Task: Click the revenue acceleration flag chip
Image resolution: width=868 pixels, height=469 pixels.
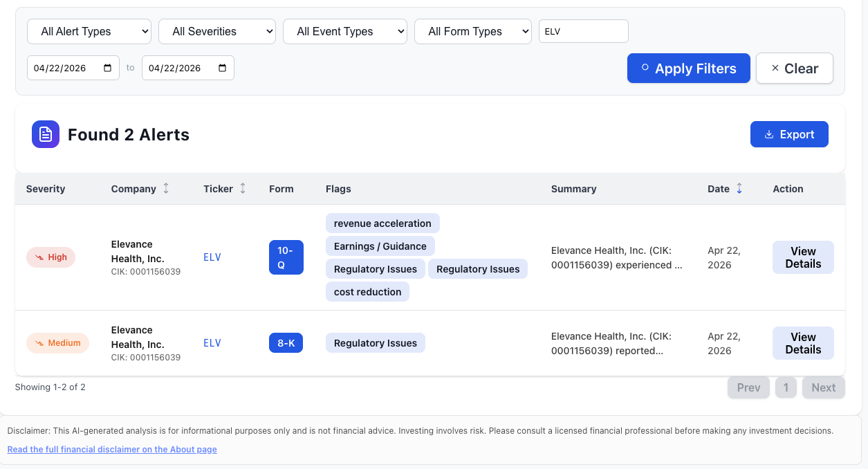Action: 382,223
